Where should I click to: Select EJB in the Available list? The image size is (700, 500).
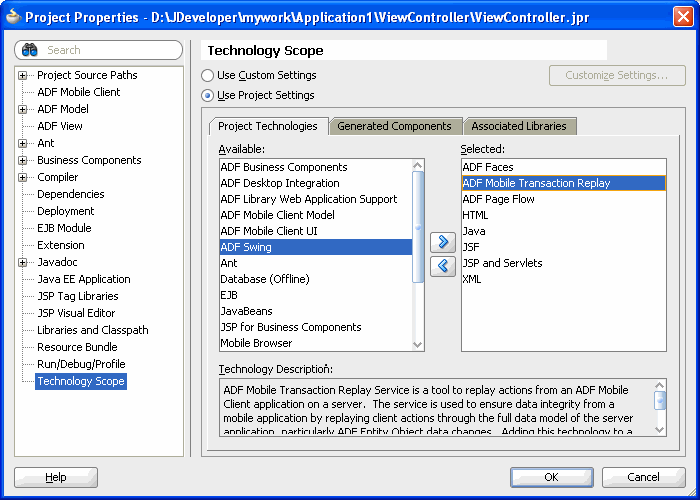316,296
